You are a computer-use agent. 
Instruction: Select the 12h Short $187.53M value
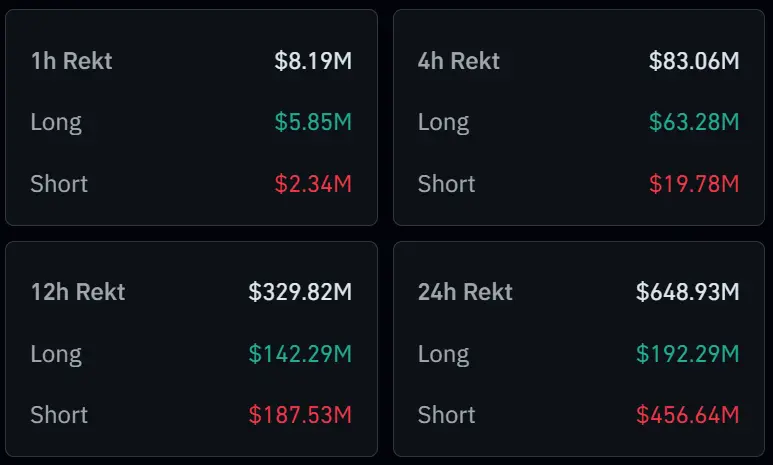point(300,415)
